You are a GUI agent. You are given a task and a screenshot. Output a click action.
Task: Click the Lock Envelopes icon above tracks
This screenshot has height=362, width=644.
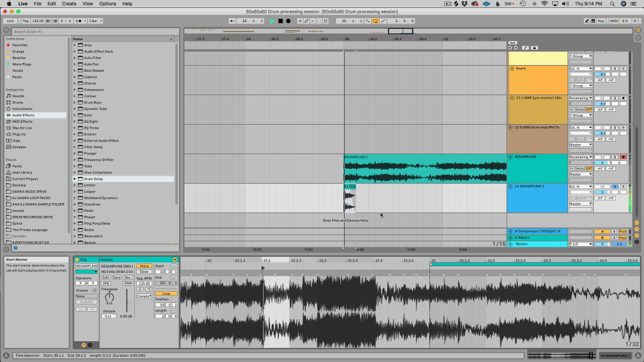click(x=535, y=48)
